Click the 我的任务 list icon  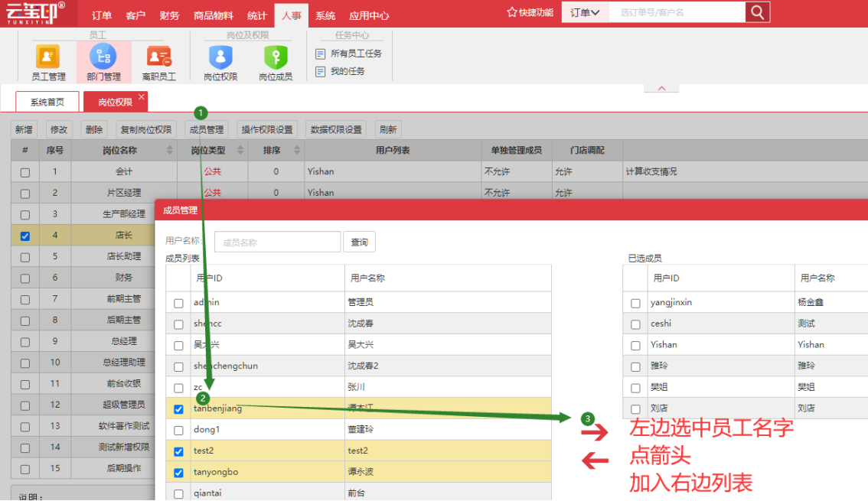coord(320,72)
